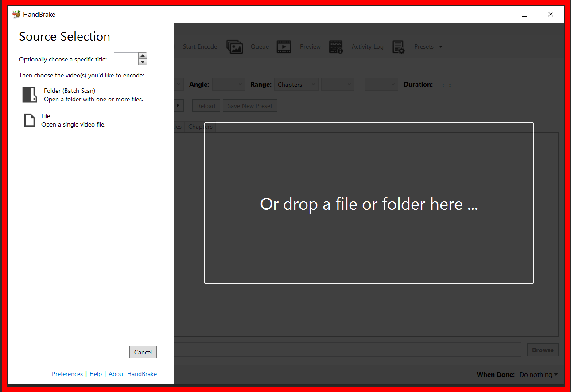The image size is (571, 392).
Task: Select the File single video source icon
Action: coord(29,119)
